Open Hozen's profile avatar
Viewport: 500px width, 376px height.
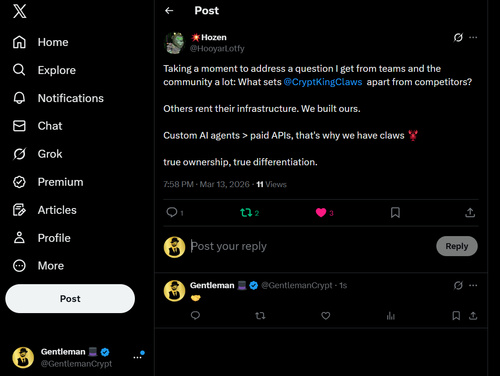pos(174,43)
